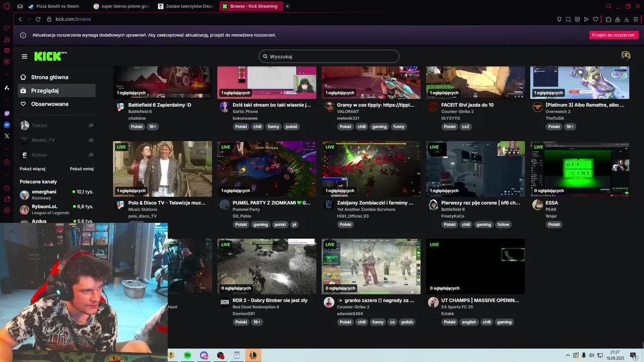Open PUMEL PARTY Z ZIOMKAMI thumbnail
This screenshot has height=362, width=644.
click(267, 168)
